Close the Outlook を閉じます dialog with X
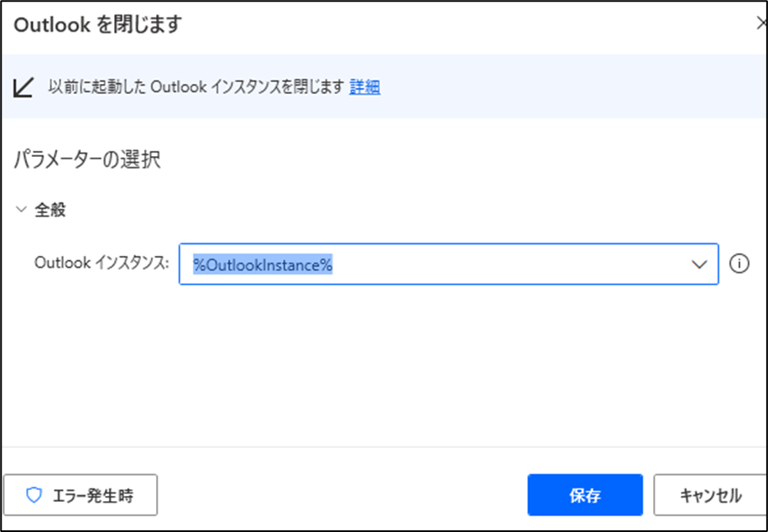The image size is (768, 532). pyautogui.click(x=761, y=23)
